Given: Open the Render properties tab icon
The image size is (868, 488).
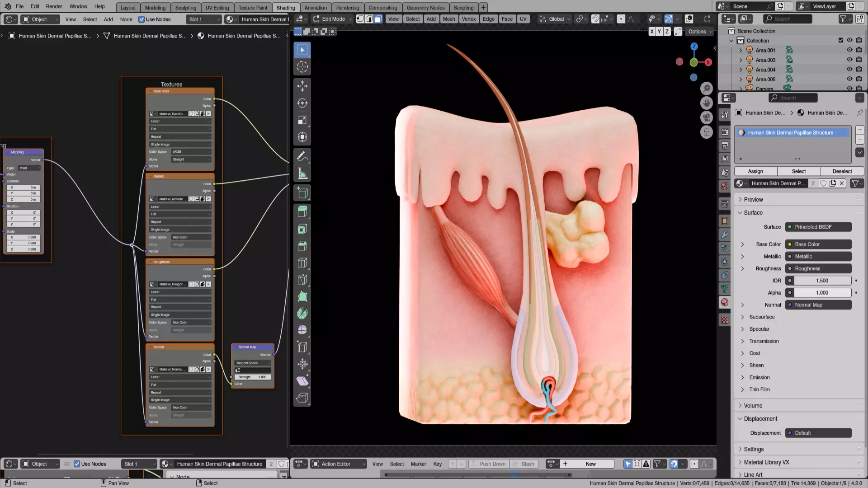Looking at the screenshot, I should [725, 132].
